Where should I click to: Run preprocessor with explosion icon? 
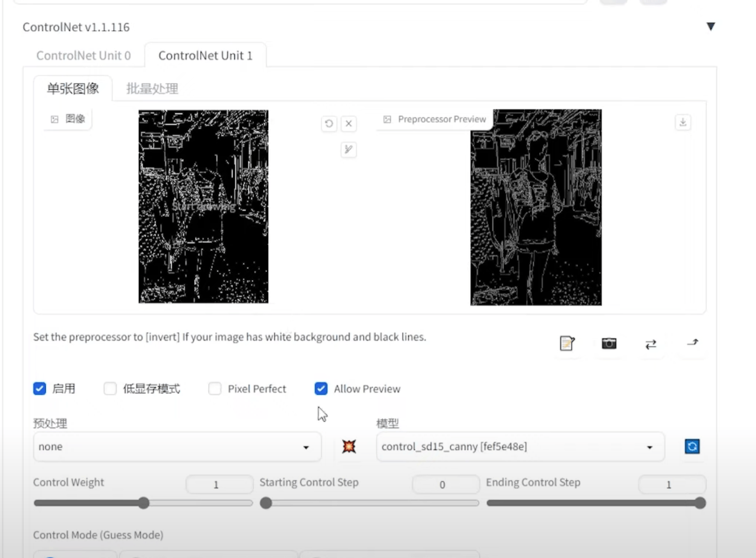click(349, 447)
